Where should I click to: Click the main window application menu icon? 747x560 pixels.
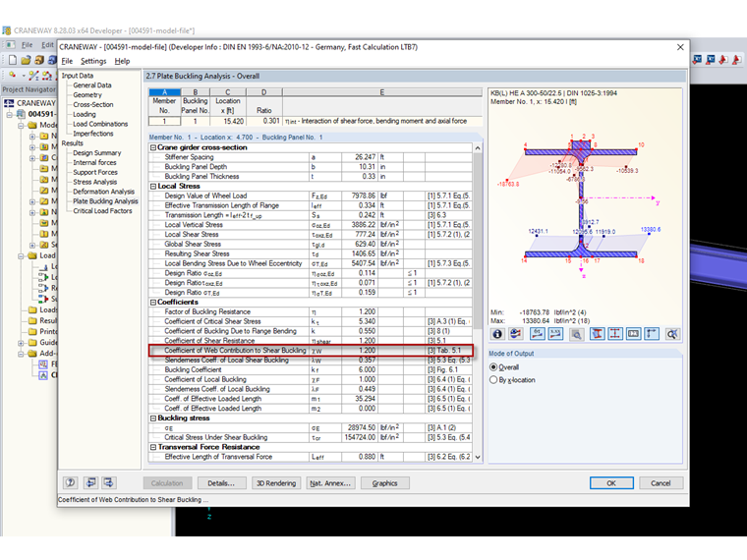tap(10, 45)
